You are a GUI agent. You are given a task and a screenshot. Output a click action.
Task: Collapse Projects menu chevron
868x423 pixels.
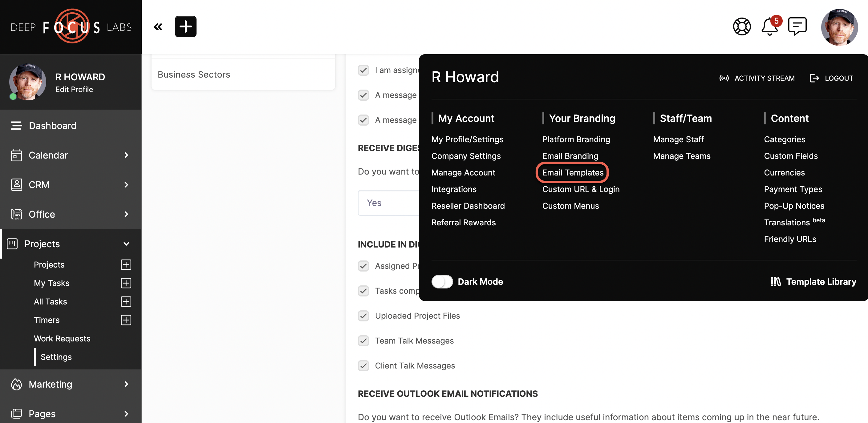click(126, 244)
